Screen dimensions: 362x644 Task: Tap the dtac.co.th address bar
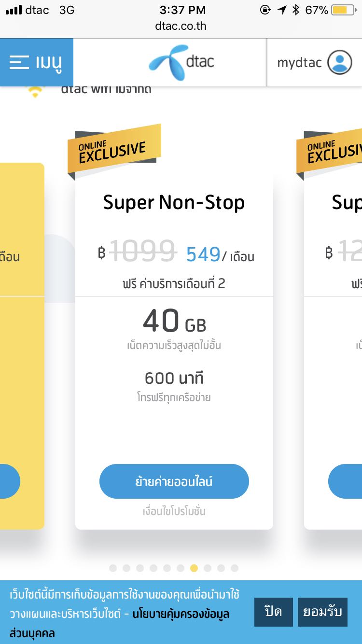[181, 26]
